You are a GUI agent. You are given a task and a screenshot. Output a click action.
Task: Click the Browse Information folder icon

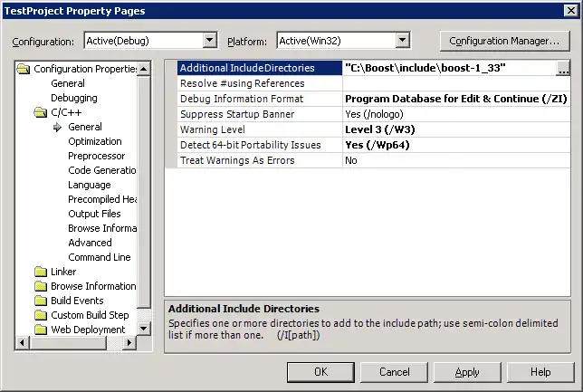[41, 286]
